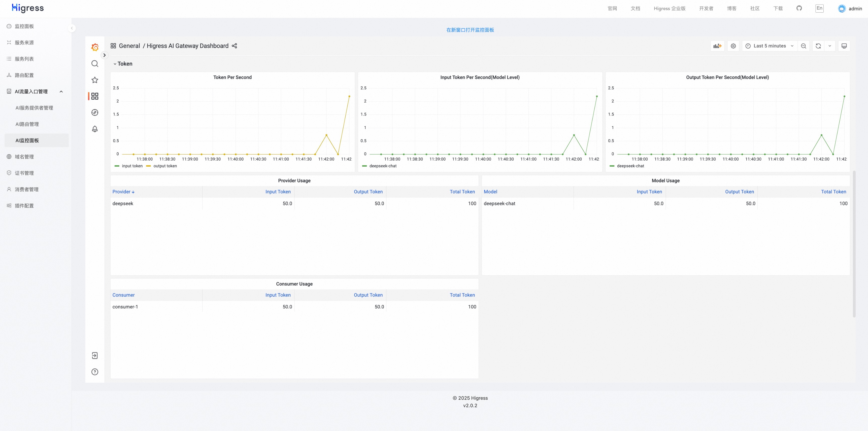Image resolution: width=868 pixels, height=431 pixels.
Task: Open refresh interval dropdown arrow
Action: (x=829, y=46)
